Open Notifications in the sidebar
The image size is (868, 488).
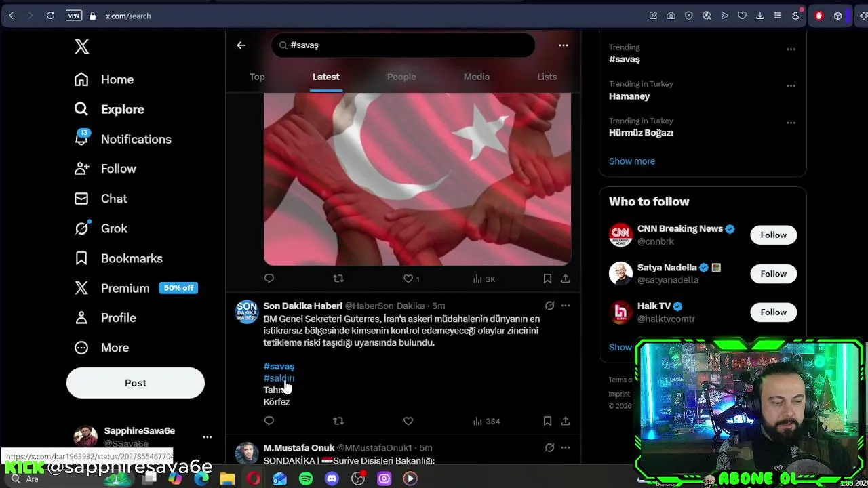pyautogui.click(x=122, y=139)
